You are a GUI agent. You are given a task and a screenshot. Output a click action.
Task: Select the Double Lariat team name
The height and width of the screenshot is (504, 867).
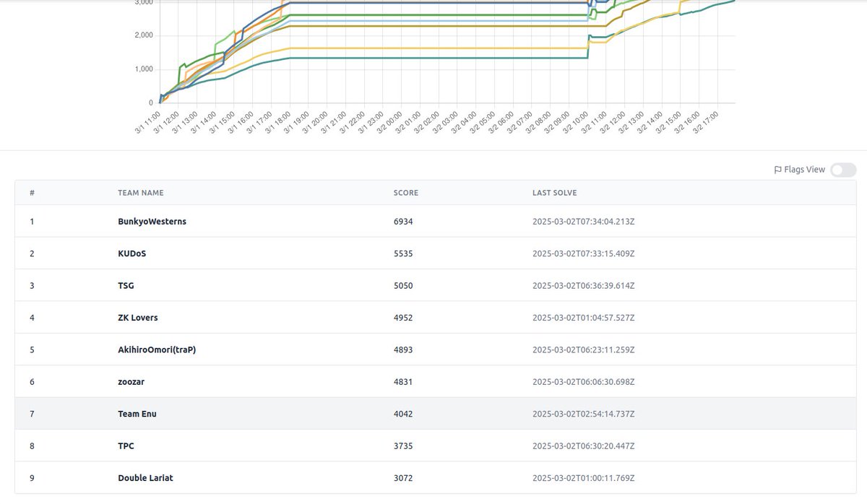click(145, 478)
